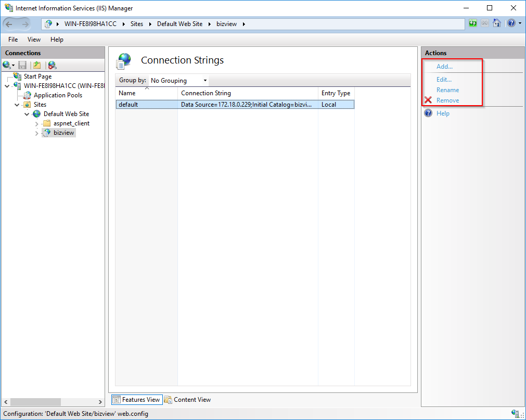The height and width of the screenshot is (420, 526).
Task: Click the Save floppy disk icon
Action: [22, 65]
